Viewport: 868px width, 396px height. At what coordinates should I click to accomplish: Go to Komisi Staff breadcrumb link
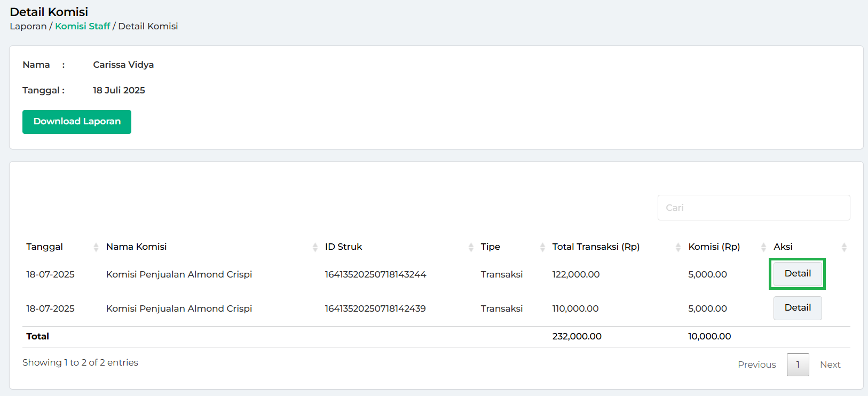click(83, 26)
